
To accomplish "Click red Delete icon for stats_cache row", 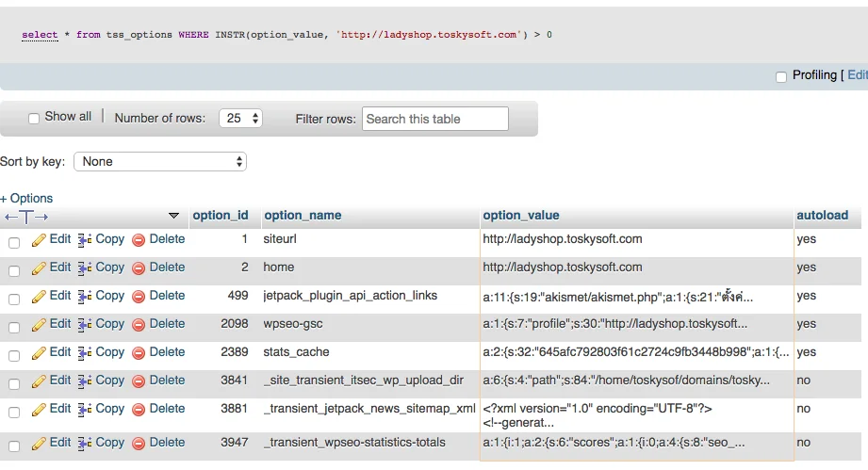I will click(139, 353).
